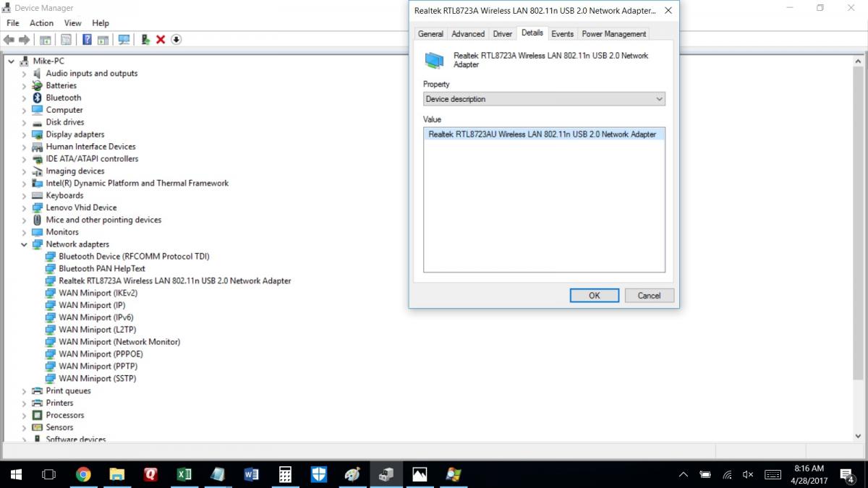Click the Back arrow in Device Manager toolbar

tap(9, 40)
